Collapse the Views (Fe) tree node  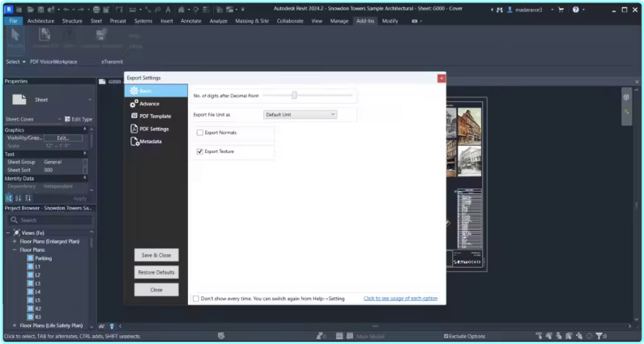tap(8, 233)
